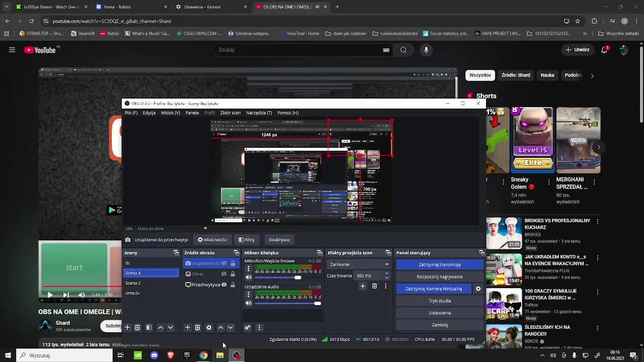Select Scena 2 in scenes list
The width and height of the screenshot is (644, 362).
click(x=151, y=283)
